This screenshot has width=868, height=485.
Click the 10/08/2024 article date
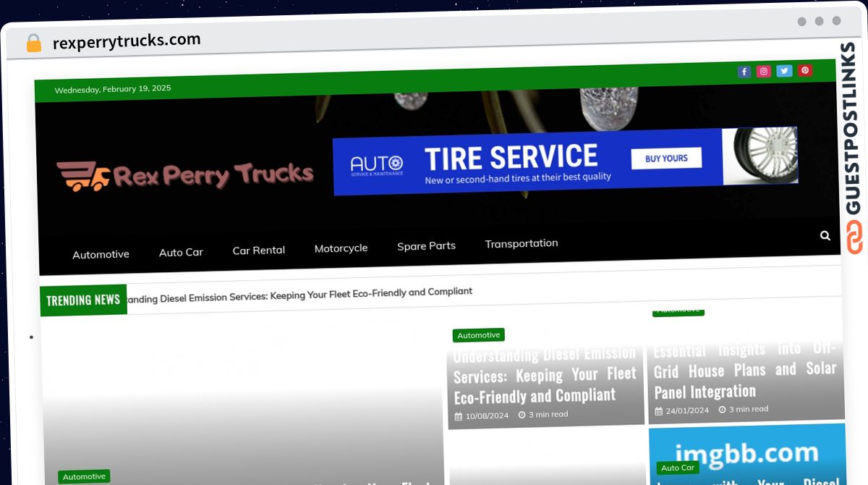pos(482,416)
